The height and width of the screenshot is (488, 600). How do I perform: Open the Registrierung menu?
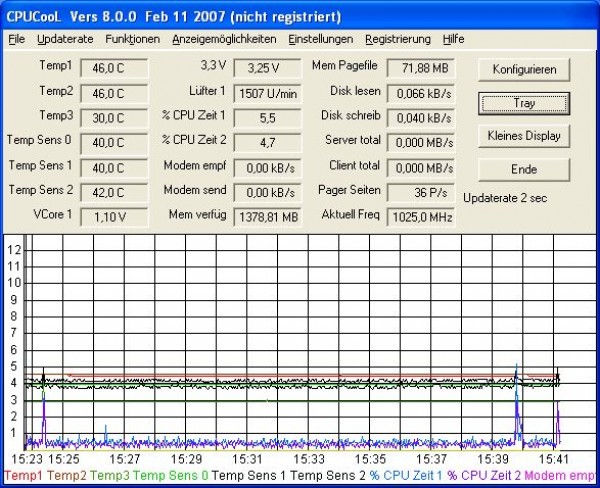pos(398,39)
